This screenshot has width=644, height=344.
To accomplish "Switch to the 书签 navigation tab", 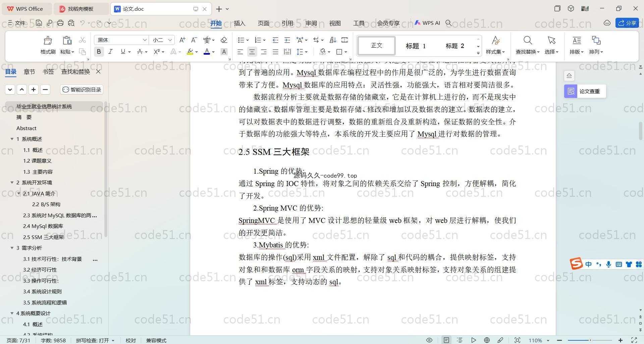I will 48,71.
